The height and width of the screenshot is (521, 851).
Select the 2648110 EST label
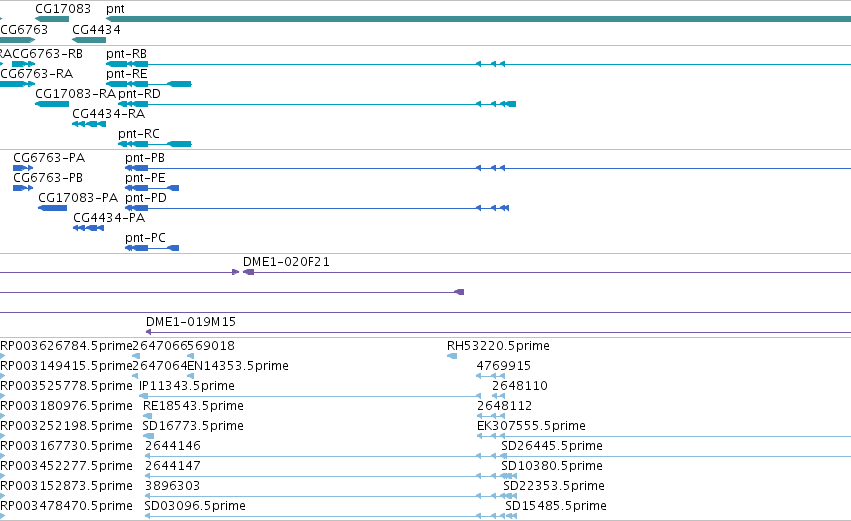pyautogui.click(x=520, y=386)
